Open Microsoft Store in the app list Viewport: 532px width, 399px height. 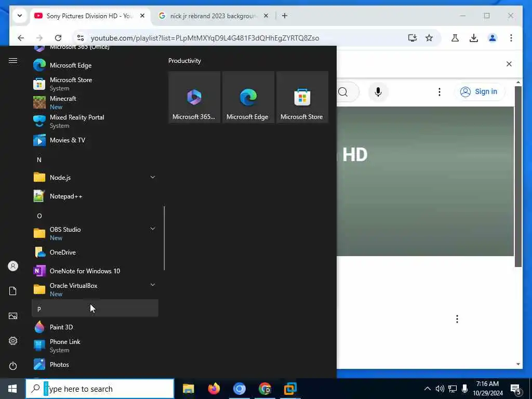[x=95, y=84]
